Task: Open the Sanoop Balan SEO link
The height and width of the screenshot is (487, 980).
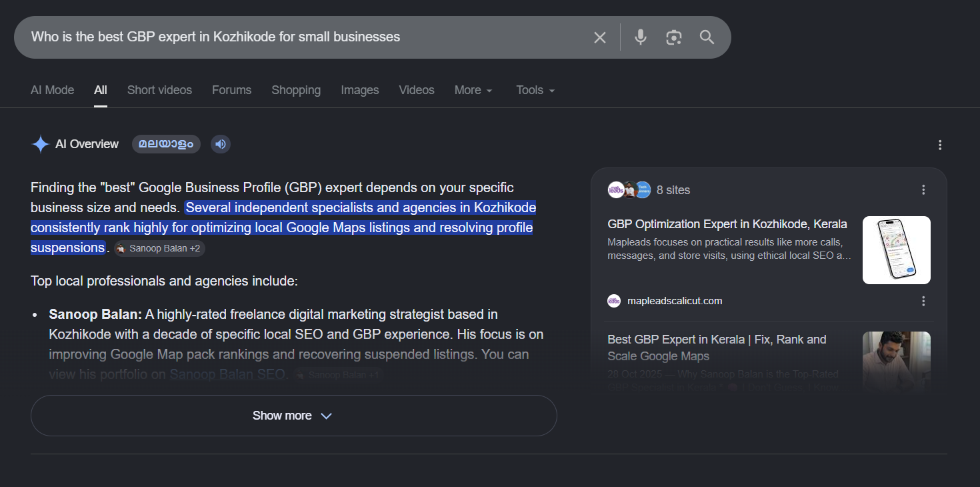Action: point(227,374)
